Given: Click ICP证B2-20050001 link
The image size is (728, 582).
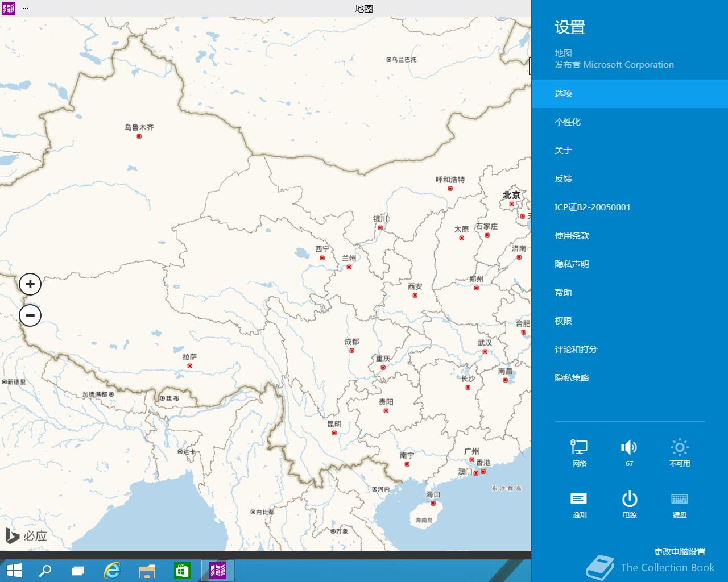Looking at the screenshot, I should [630, 207].
